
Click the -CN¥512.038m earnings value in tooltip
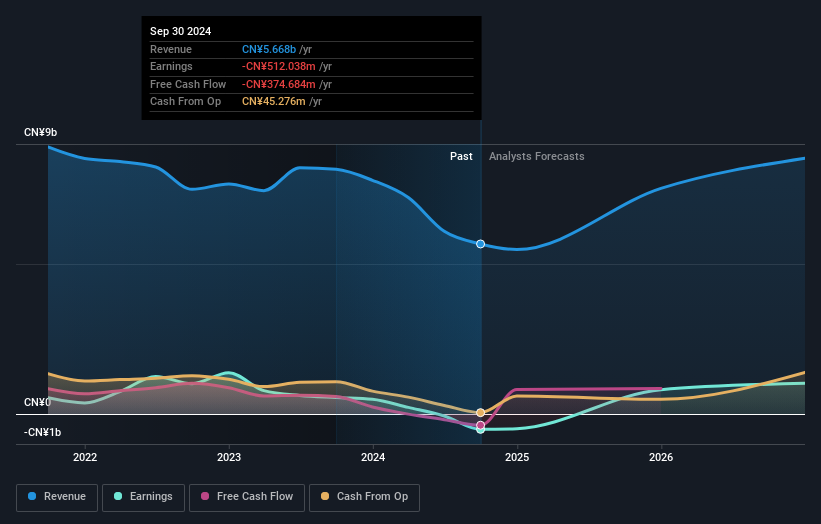tap(279, 66)
